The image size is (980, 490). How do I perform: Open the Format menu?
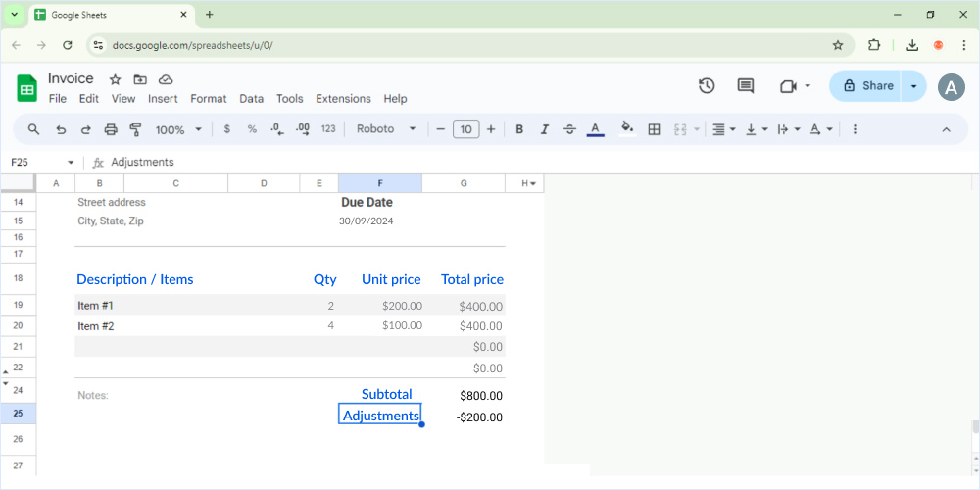(208, 99)
